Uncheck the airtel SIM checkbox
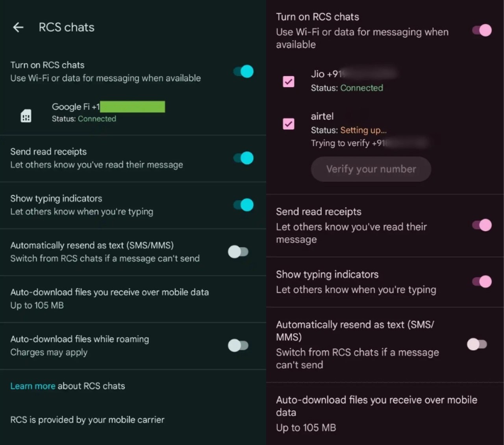504x445 pixels. pos(289,124)
